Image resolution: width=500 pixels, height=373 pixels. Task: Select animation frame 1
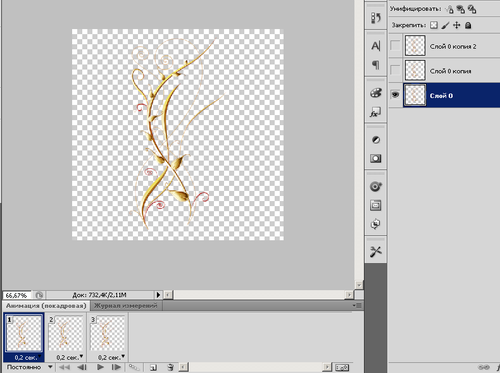pos(24,333)
